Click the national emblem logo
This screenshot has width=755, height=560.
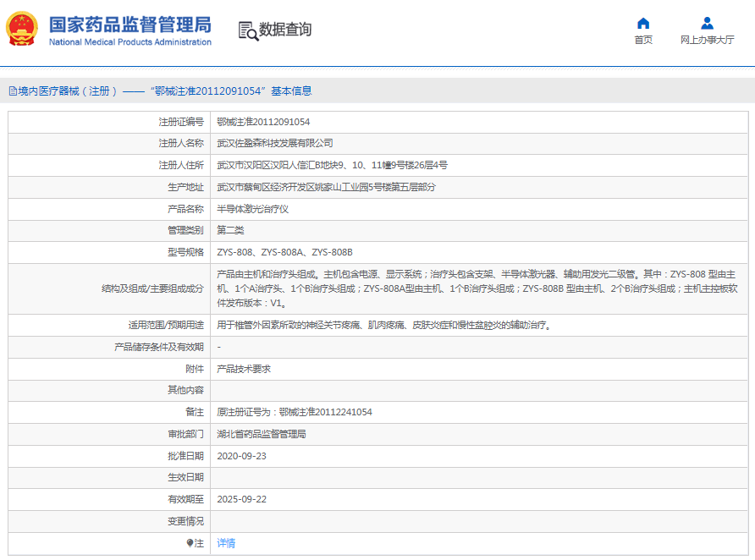[22, 29]
